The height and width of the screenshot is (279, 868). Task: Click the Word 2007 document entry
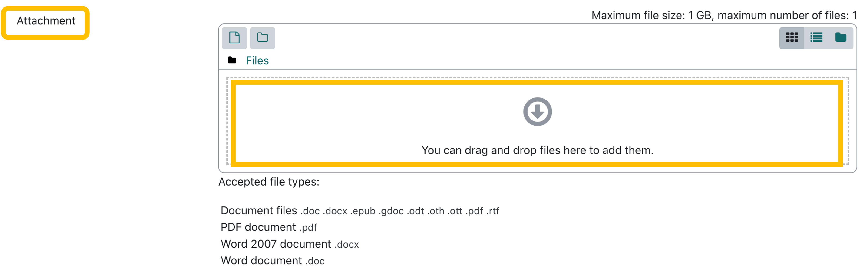(290, 244)
